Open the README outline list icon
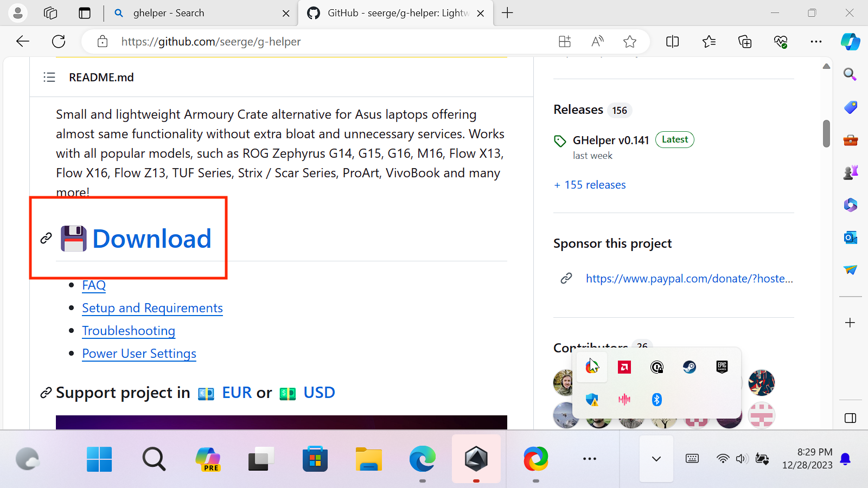Screen dimensions: 868x488 (x=49, y=77)
